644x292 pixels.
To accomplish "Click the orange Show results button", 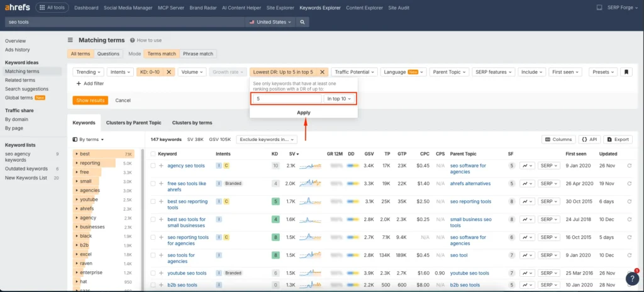I will 91,100.
